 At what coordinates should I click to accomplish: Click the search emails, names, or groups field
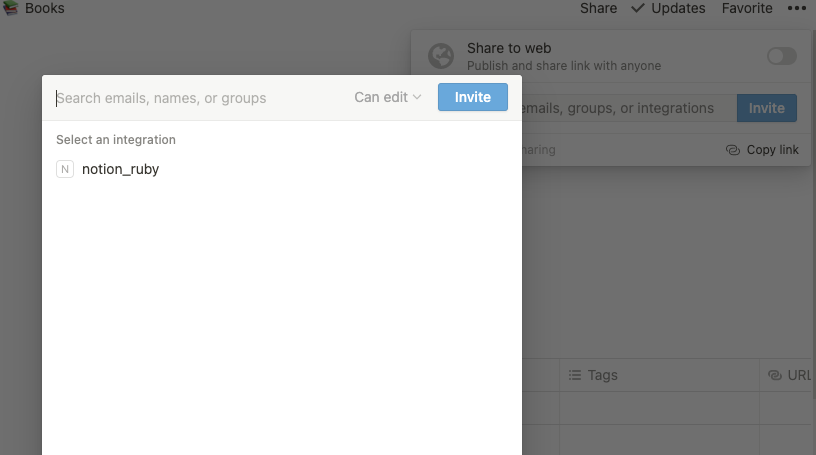tap(198, 98)
